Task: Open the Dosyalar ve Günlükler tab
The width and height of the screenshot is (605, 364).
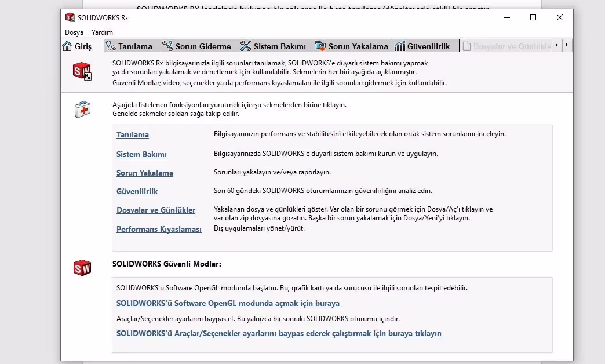Action: [506, 46]
